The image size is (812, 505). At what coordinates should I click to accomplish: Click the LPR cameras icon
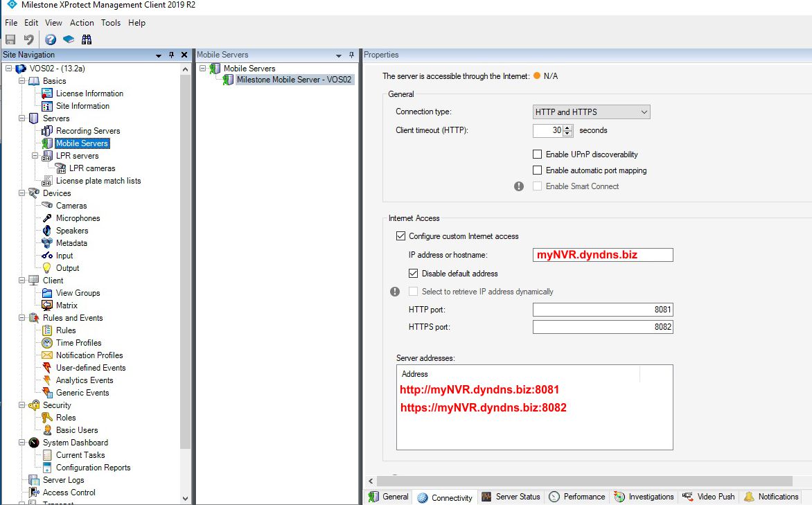tap(60, 168)
